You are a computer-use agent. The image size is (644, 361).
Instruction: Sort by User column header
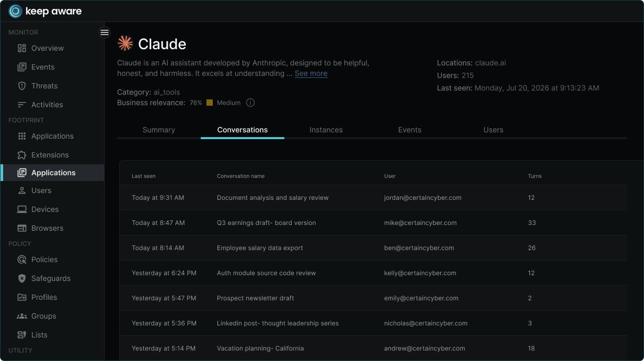pos(390,176)
